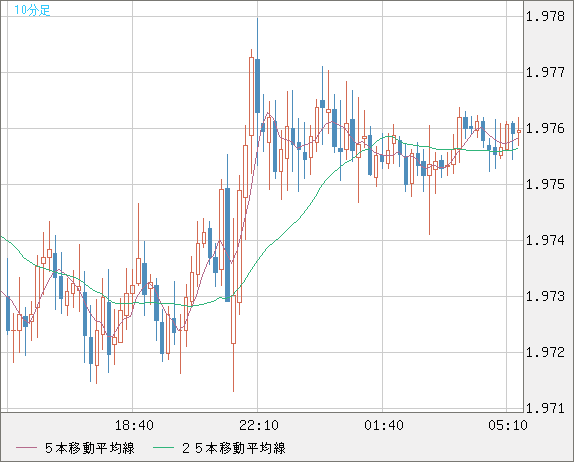Click the 01:40 time axis label
This screenshot has width=574, height=462.
(x=384, y=425)
